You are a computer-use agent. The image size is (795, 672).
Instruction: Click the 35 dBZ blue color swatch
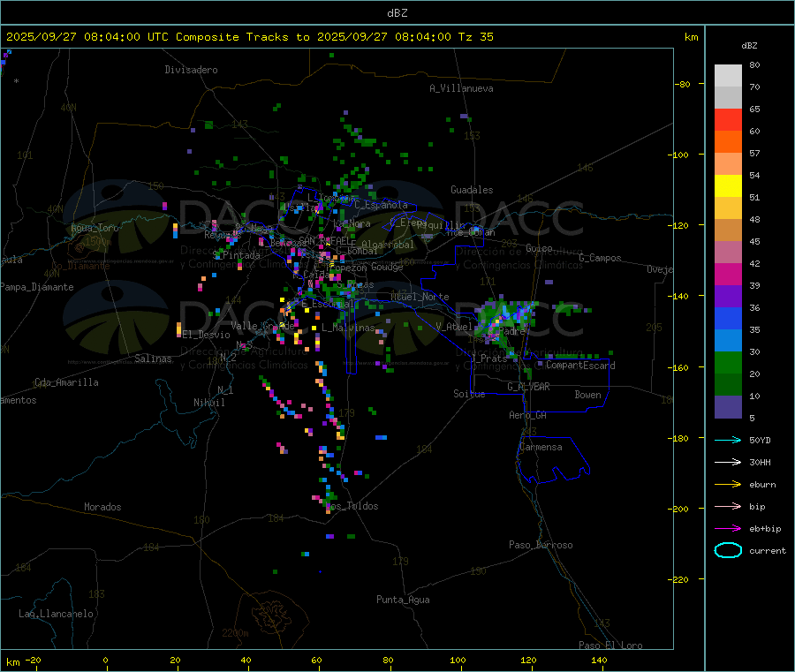[728, 318]
